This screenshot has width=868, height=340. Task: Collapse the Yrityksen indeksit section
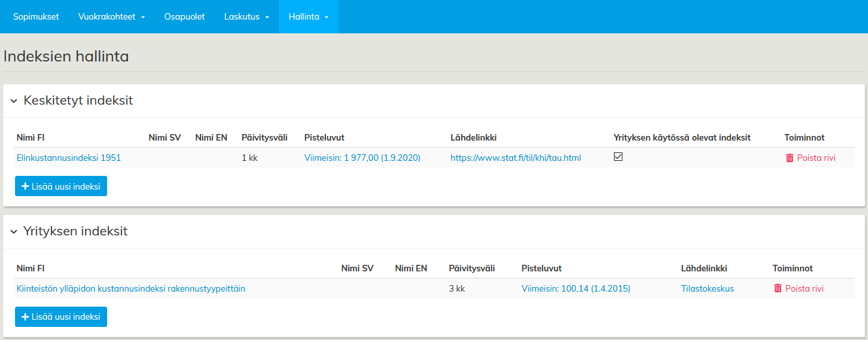(x=14, y=231)
